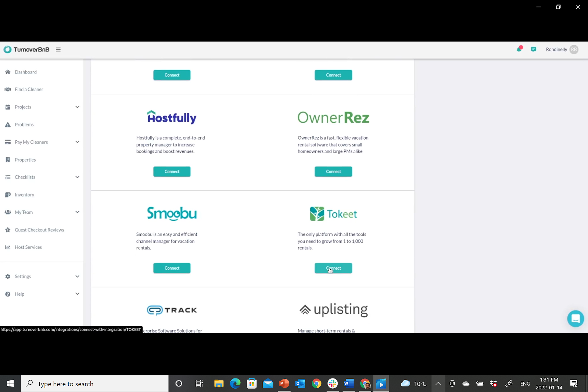Screen dimensions: 588x392
Task: Click the uplisting logo
Action: (333, 310)
